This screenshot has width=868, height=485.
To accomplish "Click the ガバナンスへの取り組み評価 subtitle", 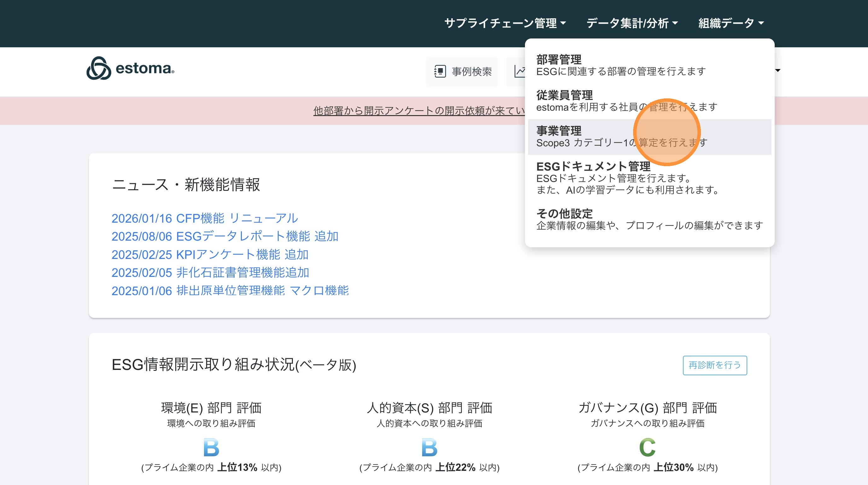I will [648, 423].
